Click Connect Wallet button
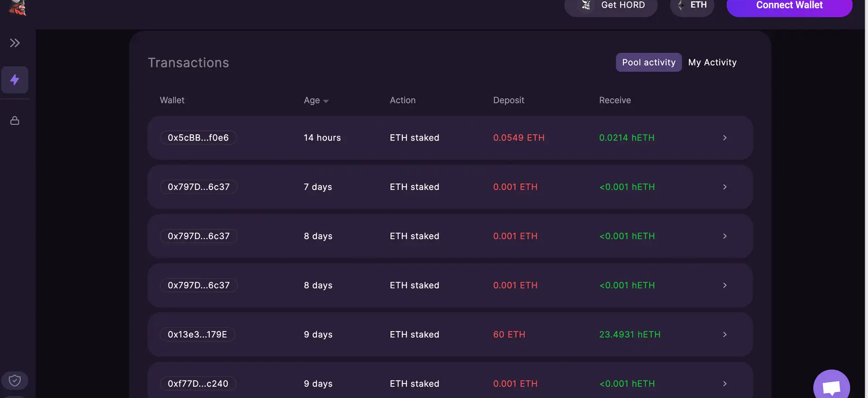Image resolution: width=868 pixels, height=398 pixels. tap(789, 6)
